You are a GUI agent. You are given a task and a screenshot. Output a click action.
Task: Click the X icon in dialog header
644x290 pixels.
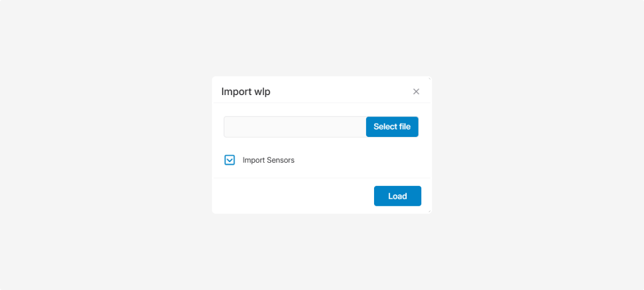(x=416, y=92)
